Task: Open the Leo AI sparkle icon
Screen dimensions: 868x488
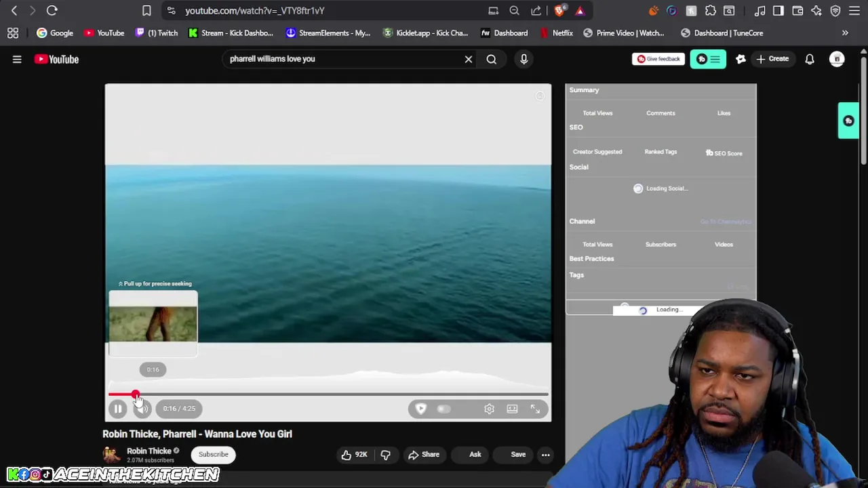Action: pyautogui.click(x=816, y=11)
